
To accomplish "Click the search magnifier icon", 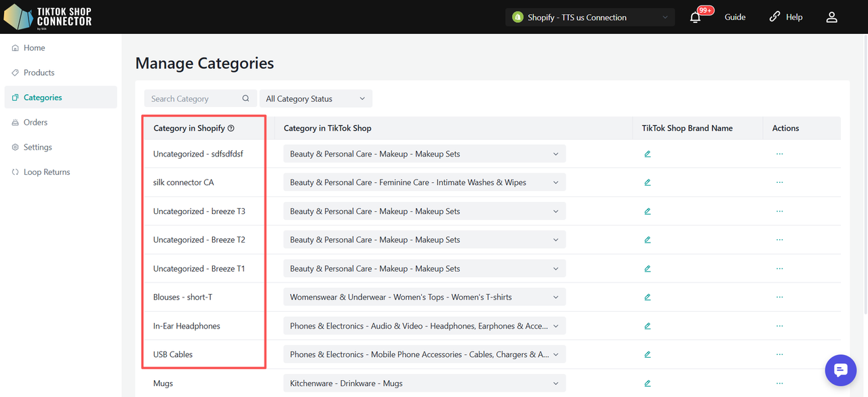I will (245, 99).
